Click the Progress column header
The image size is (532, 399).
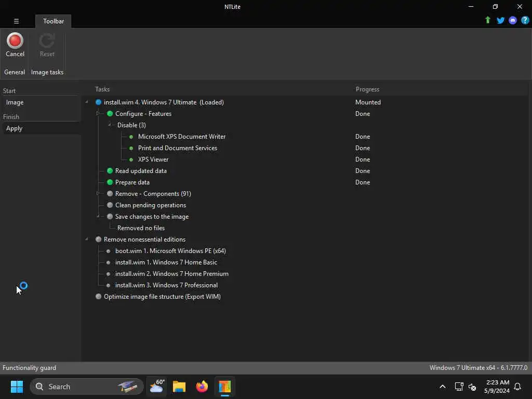tap(367, 89)
